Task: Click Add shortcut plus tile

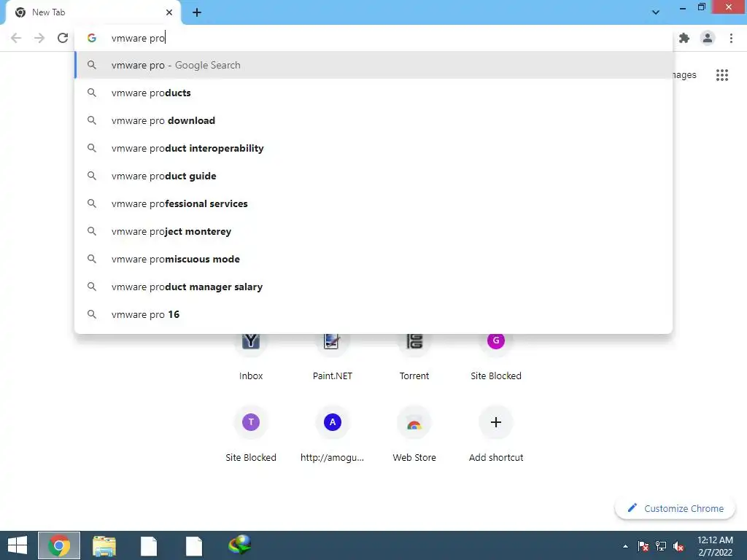Action: pos(496,435)
